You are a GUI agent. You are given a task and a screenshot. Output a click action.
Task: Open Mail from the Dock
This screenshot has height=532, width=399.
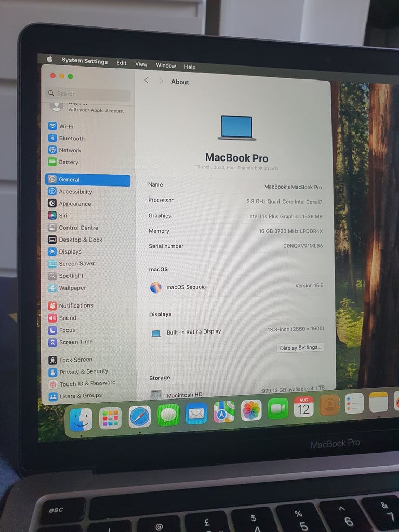point(196,414)
